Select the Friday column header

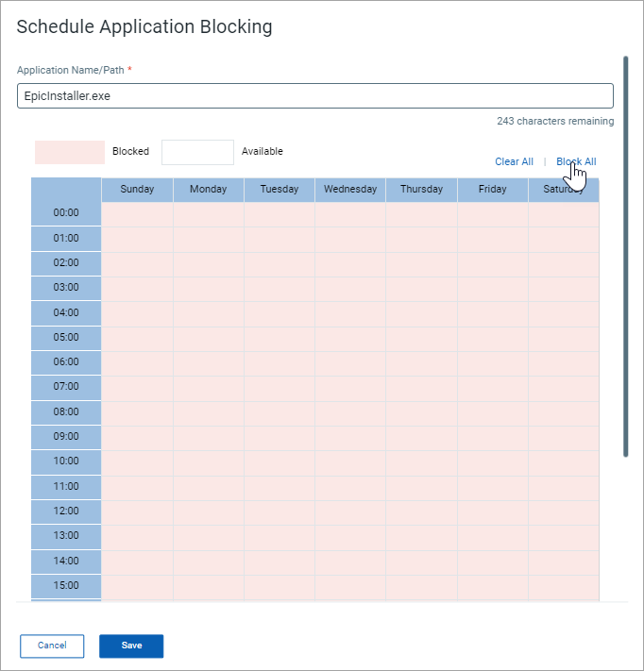tap(492, 190)
